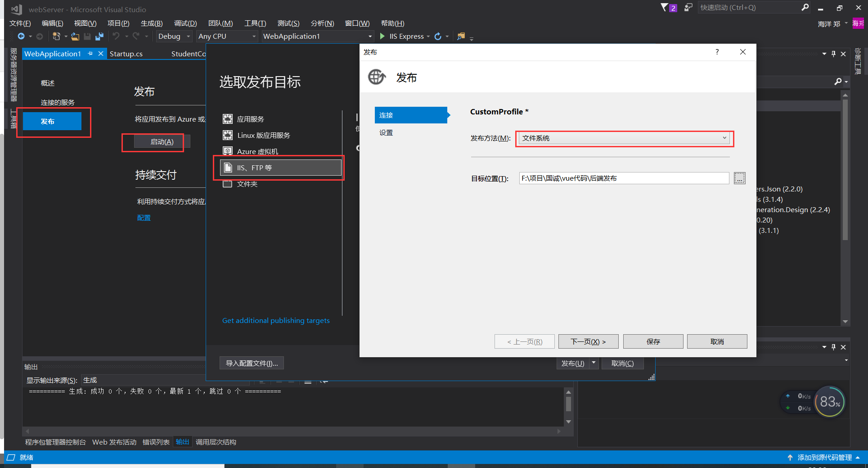Open the 生成(B) menu

coord(152,23)
